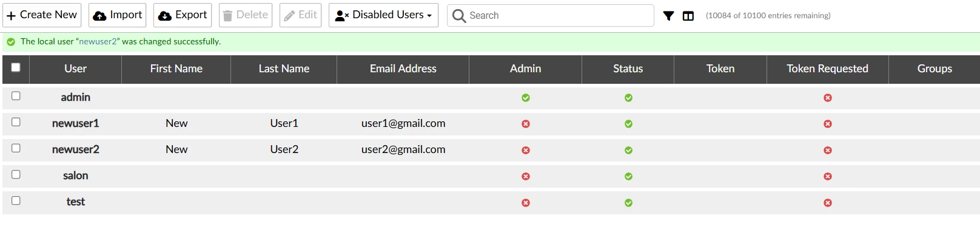The image size is (980, 252).
Task: Click the Create New button
Action: [x=42, y=15]
